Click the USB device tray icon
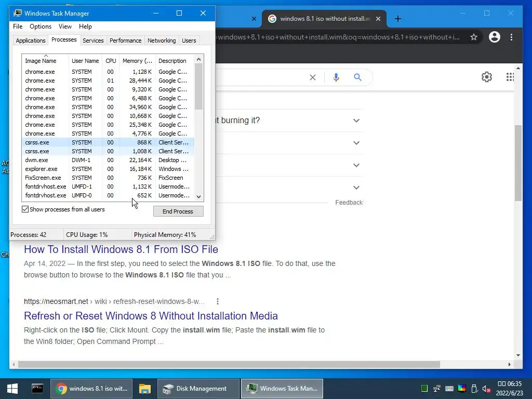This screenshot has width=532, height=399. pyautogui.click(x=474, y=389)
